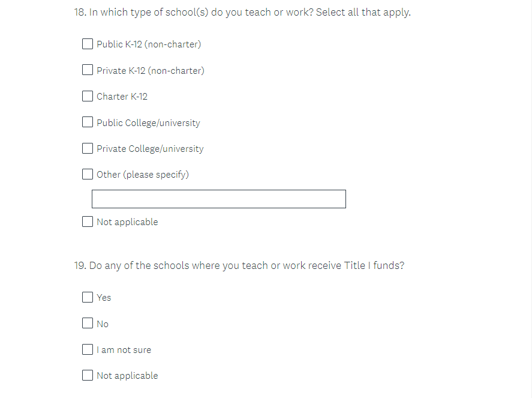Check the Public K-12 (non-charter) checkbox
Viewport: 532px width, 398px height.
click(88, 44)
